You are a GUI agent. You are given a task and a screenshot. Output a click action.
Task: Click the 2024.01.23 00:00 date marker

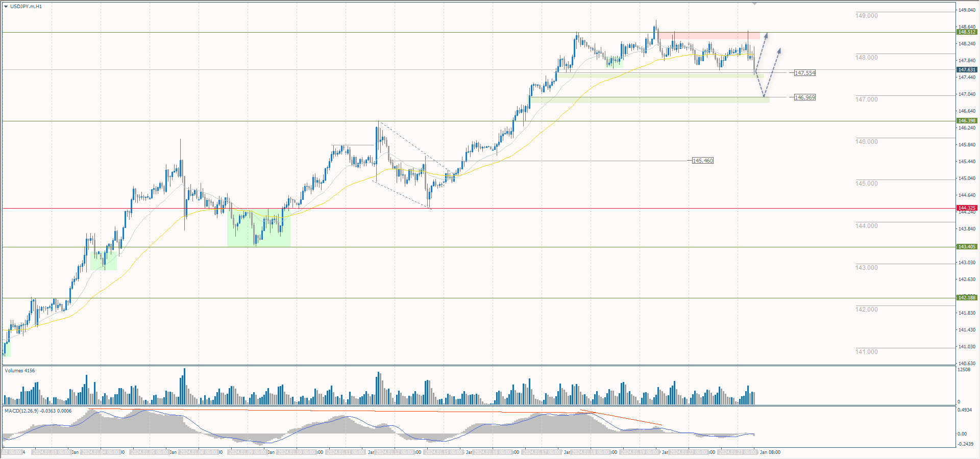(x=738, y=452)
